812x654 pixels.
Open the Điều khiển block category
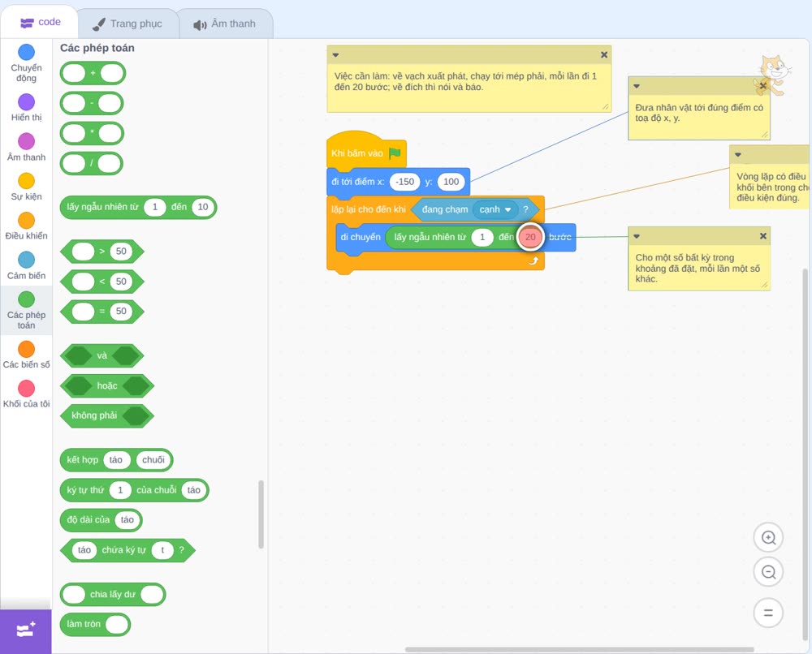point(27,226)
